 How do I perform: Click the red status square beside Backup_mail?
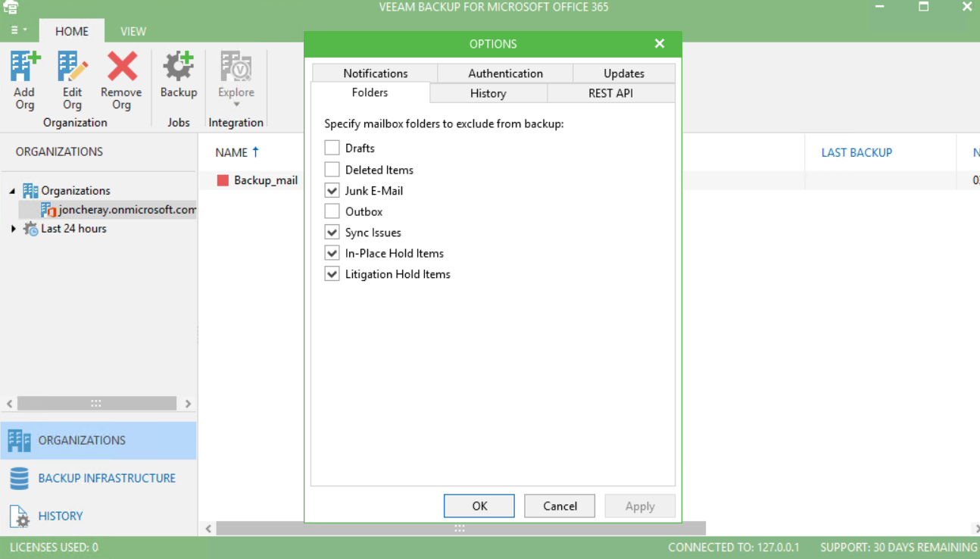(x=223, y=180)
